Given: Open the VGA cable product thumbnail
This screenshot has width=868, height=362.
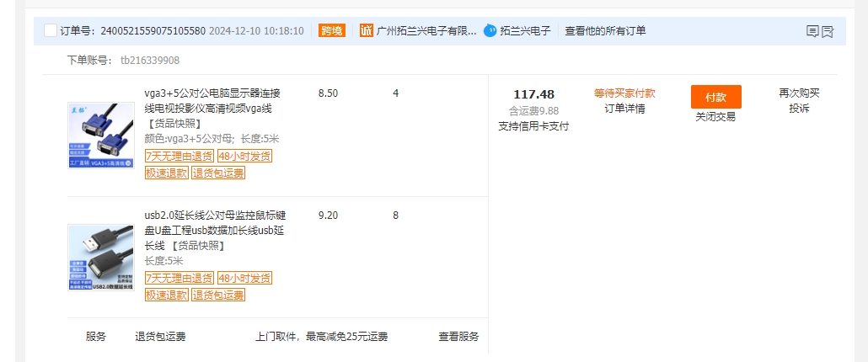Looking at the screenshot, I should point(101,136).
